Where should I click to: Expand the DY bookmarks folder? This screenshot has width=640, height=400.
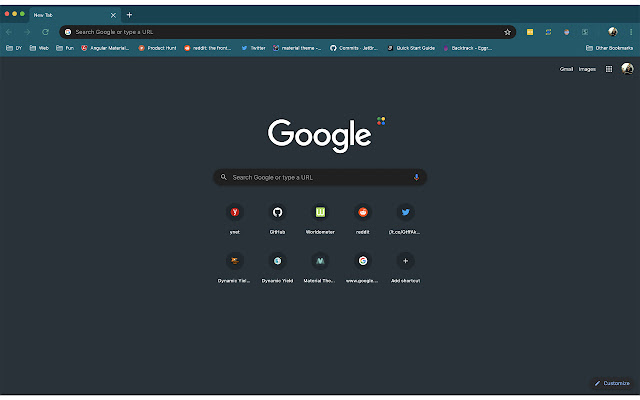(14, 48)
